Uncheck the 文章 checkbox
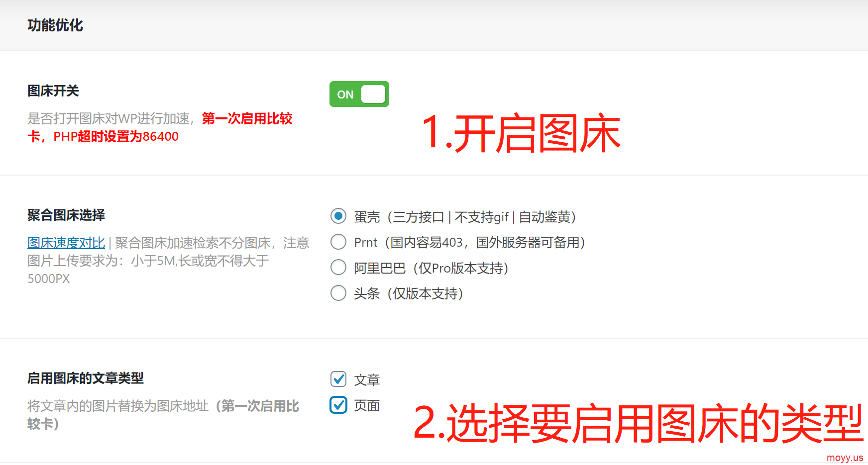Screen dimensions: 868x465 click(x=338, y=379)
